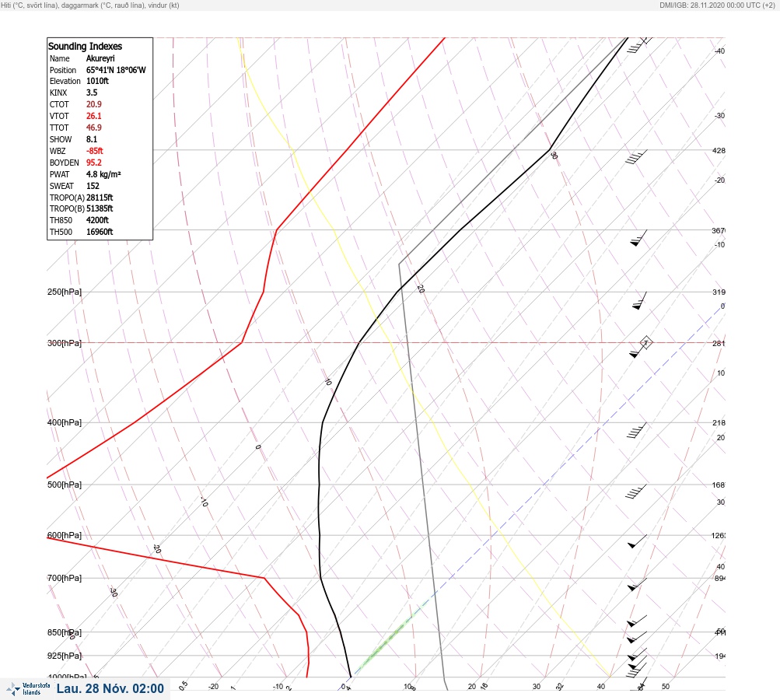Select the TROPO(A) value 28115ft
The width and height of the screenshot is (780, 700).
(100, 198)
